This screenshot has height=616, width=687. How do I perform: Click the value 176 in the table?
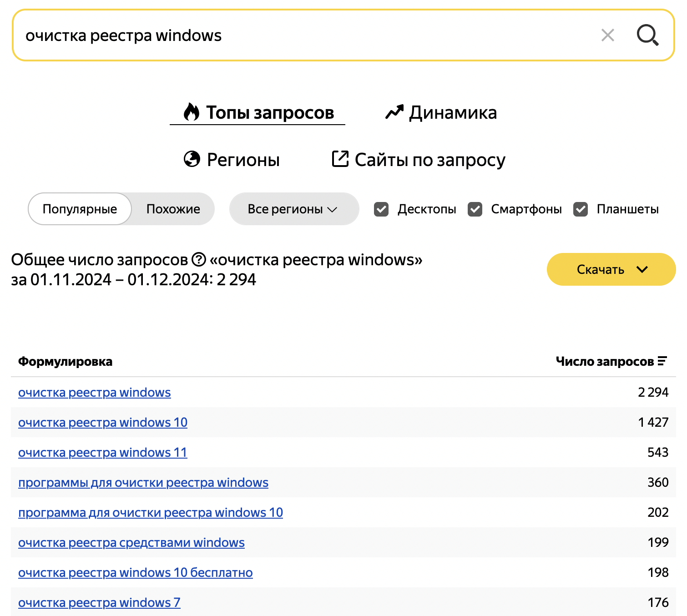coord(658,602)
